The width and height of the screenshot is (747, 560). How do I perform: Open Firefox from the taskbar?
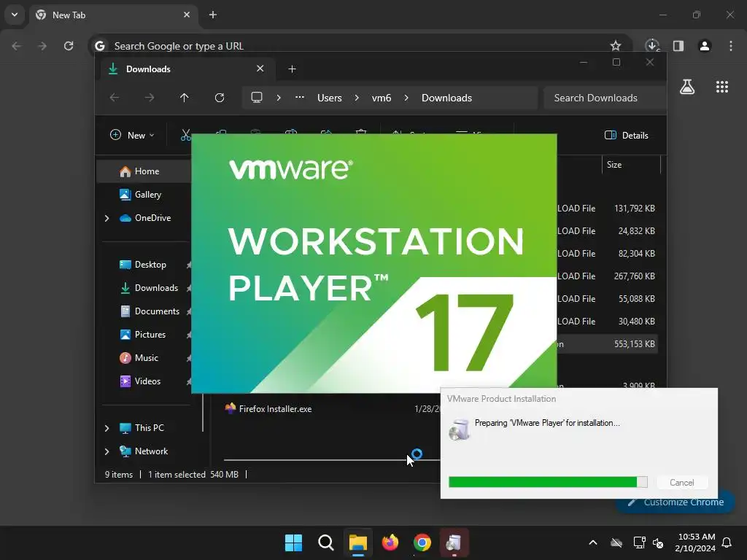coord(390,542)
